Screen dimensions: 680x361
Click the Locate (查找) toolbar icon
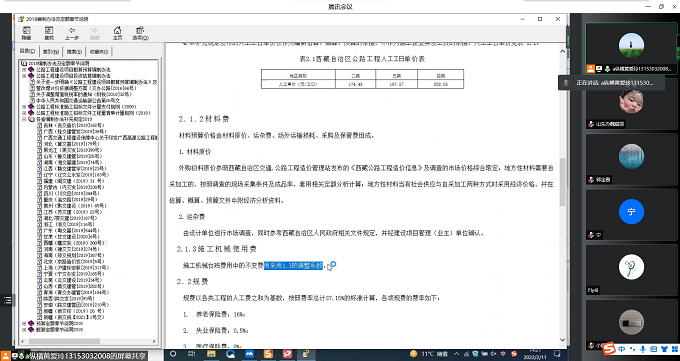coord(49,33)
